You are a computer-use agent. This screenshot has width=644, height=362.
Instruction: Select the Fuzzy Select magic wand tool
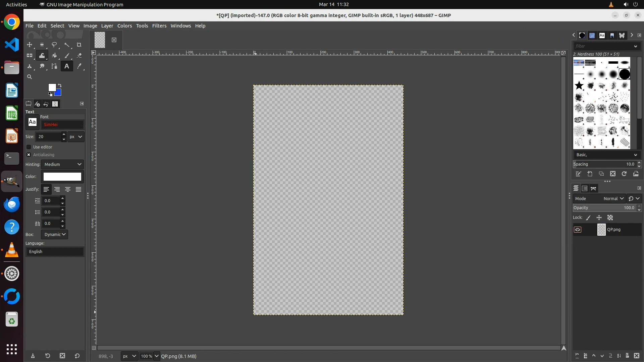67,45
